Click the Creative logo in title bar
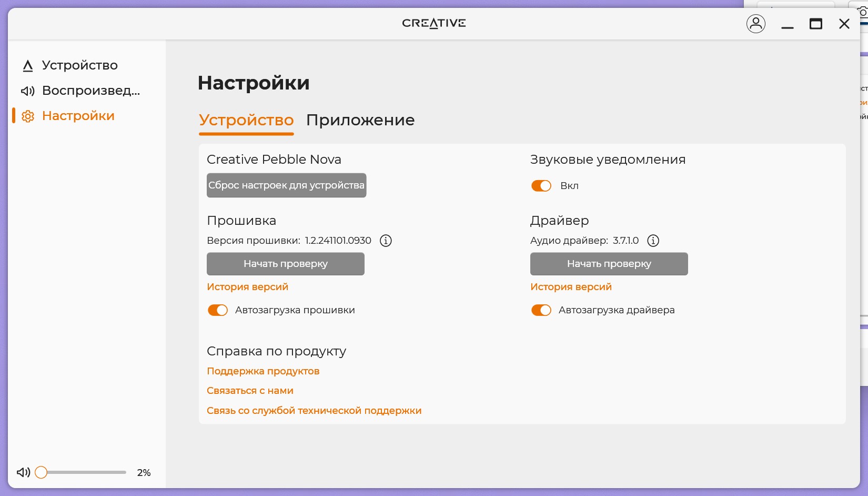The image size is (868, 496). coord(434,23)
